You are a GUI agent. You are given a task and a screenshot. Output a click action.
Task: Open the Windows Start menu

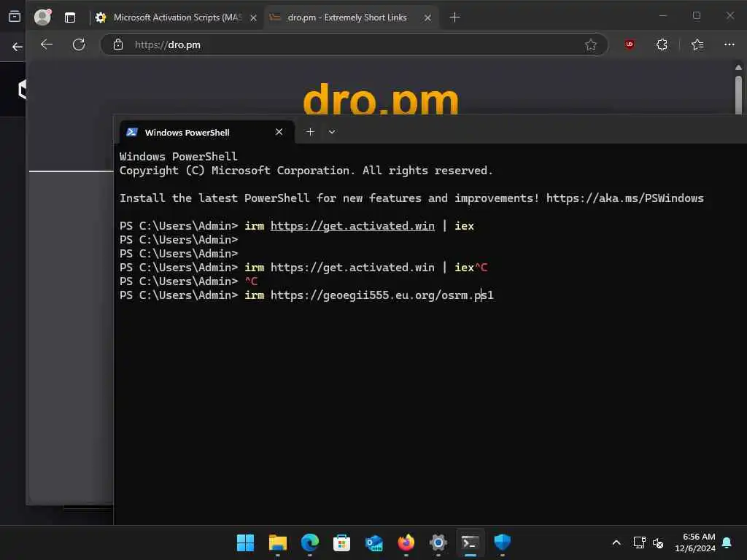click(245, 542)
